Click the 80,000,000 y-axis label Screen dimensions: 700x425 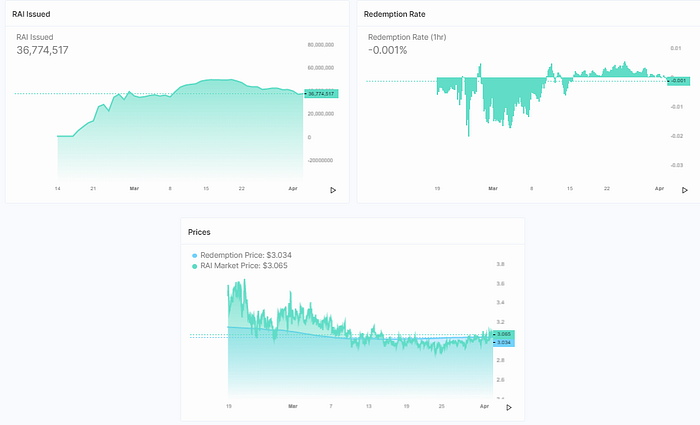[321, 45]
